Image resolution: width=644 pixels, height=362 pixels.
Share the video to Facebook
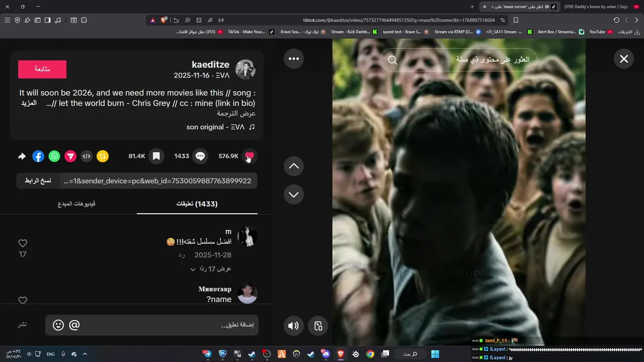coord(38,156)
